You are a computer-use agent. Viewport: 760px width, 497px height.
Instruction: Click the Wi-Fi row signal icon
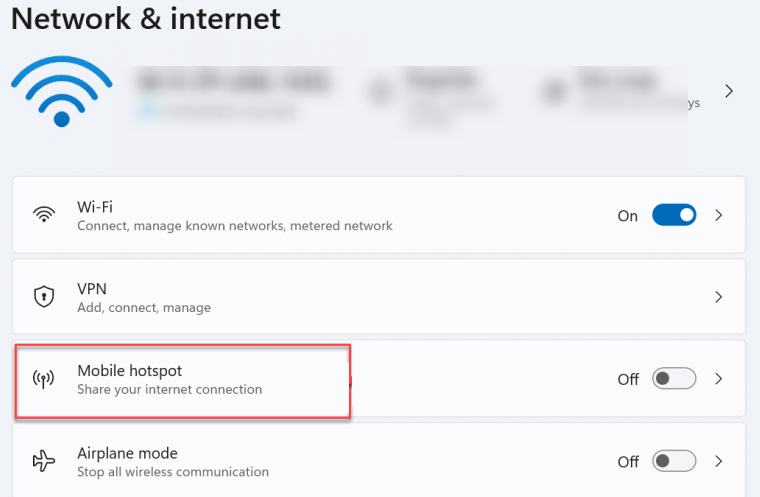pos(44,215)
